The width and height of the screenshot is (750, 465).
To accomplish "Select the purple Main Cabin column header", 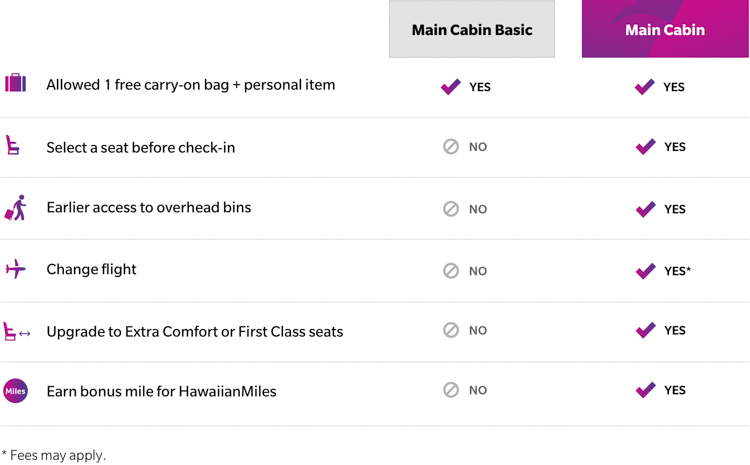I will [x=665, y=30].
